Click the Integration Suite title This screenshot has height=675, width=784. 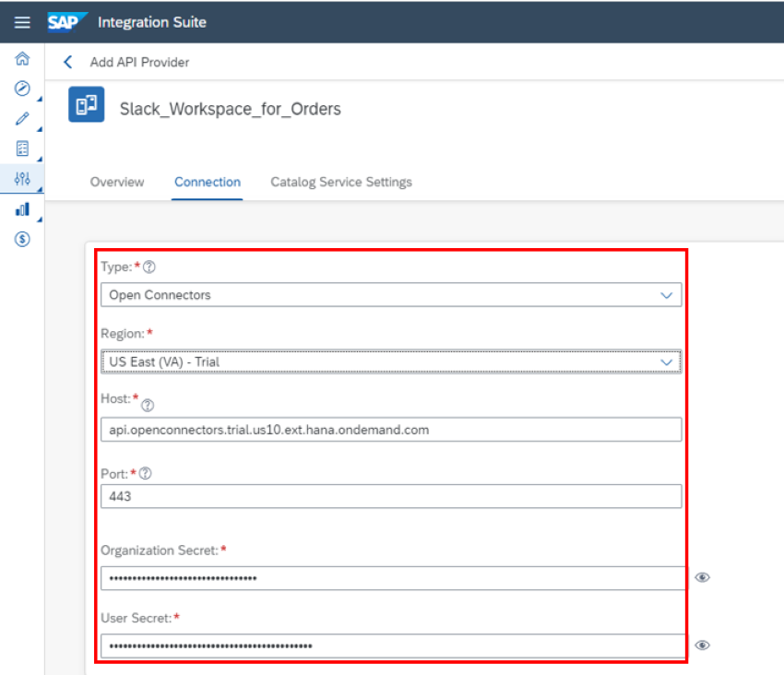[152, 22]
